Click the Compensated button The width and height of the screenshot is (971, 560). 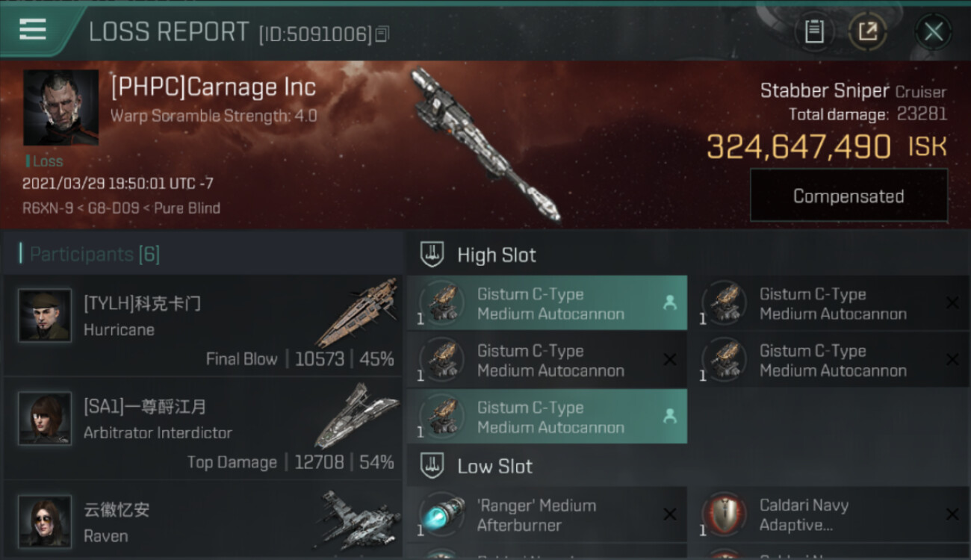click(849, 196)
